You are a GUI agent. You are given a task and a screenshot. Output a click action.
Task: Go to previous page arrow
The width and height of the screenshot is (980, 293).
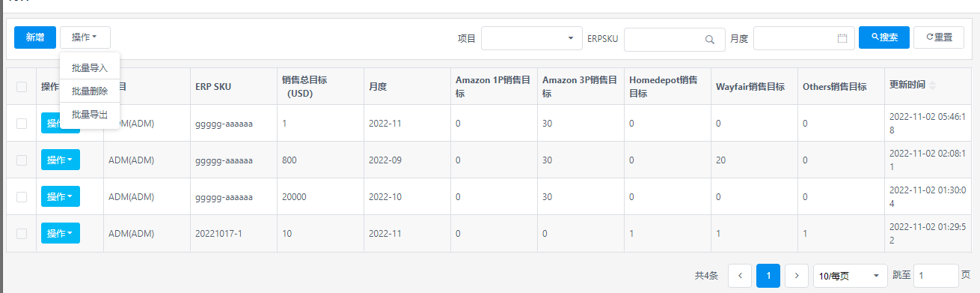click(x=740, y=276)
